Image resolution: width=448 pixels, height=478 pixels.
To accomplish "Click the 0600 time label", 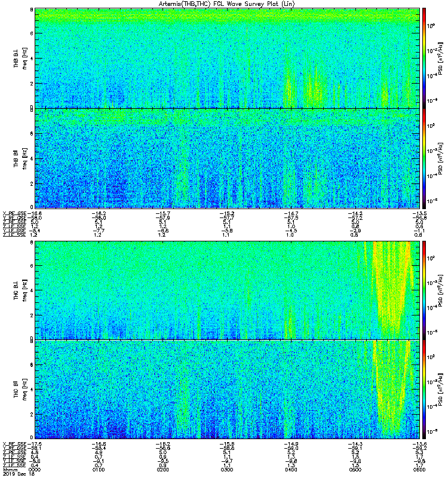I will (419, 470).
